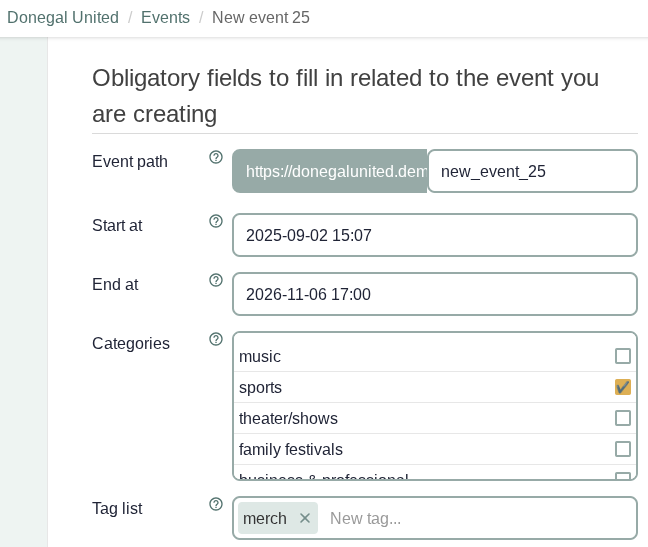Select the sports category row label
648x547 pixels.
(x=261, y=387)
